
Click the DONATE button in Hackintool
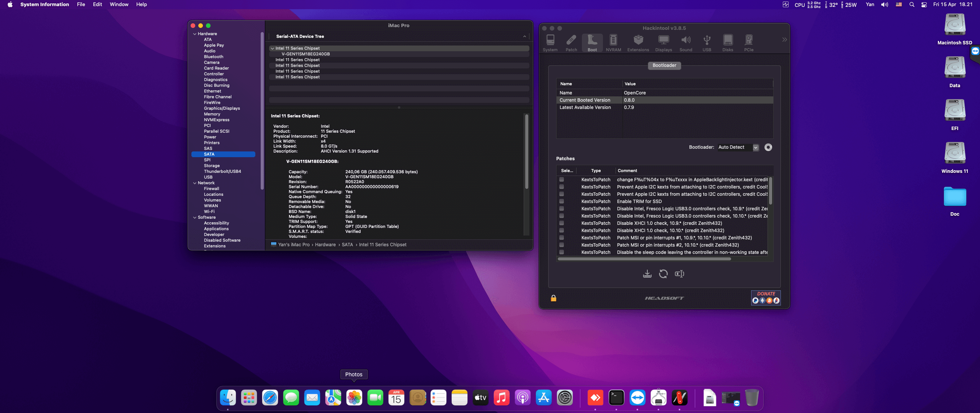pos(766,298)
